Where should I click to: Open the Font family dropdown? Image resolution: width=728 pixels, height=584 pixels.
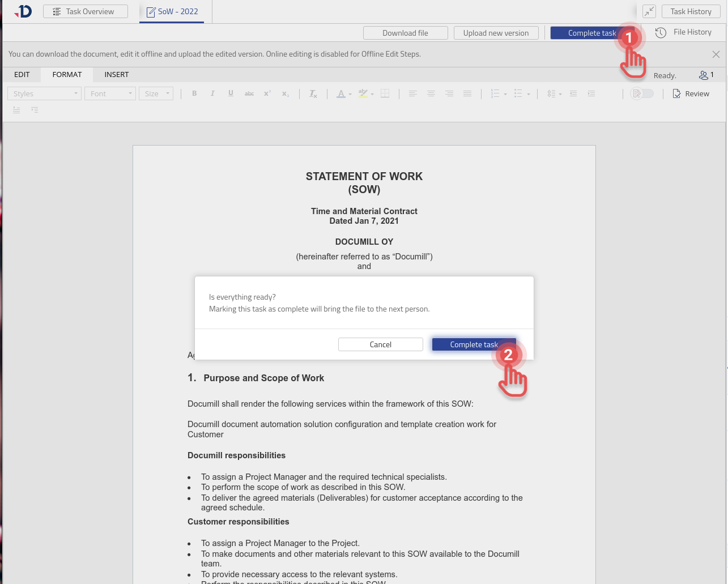[x=110, y=93]
